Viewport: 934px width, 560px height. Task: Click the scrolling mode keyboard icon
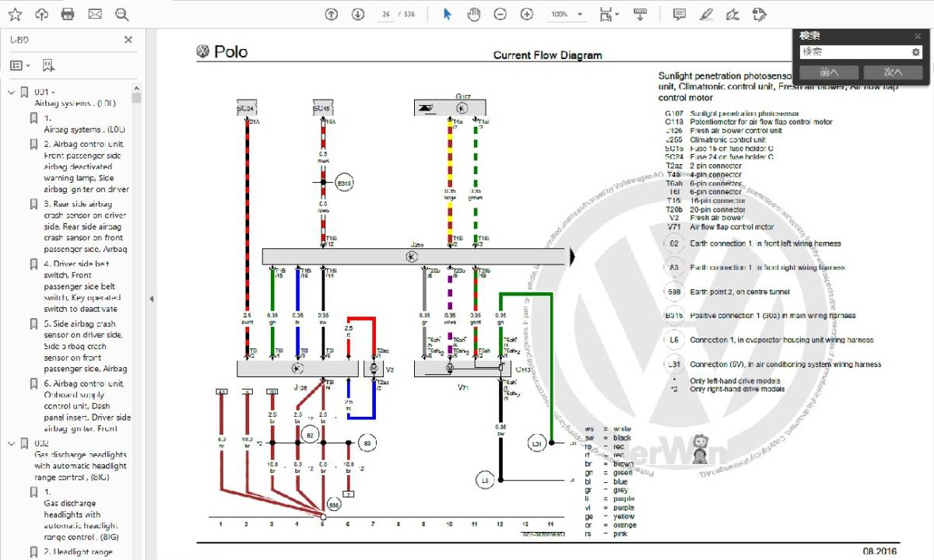click(640, 14)
